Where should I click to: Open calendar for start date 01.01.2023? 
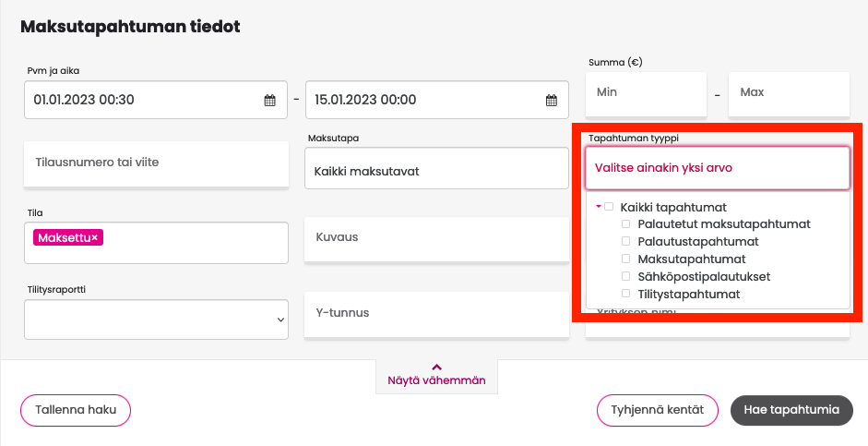coord(269,101)
